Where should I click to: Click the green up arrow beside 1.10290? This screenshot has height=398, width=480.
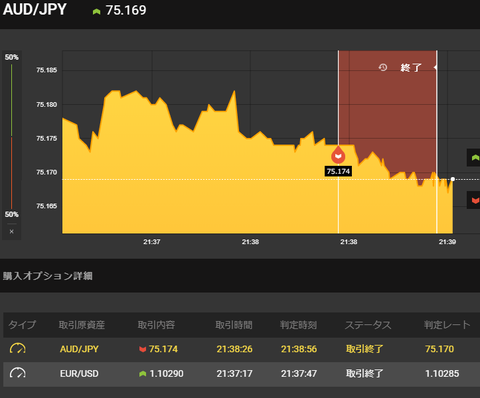(143, 374)
